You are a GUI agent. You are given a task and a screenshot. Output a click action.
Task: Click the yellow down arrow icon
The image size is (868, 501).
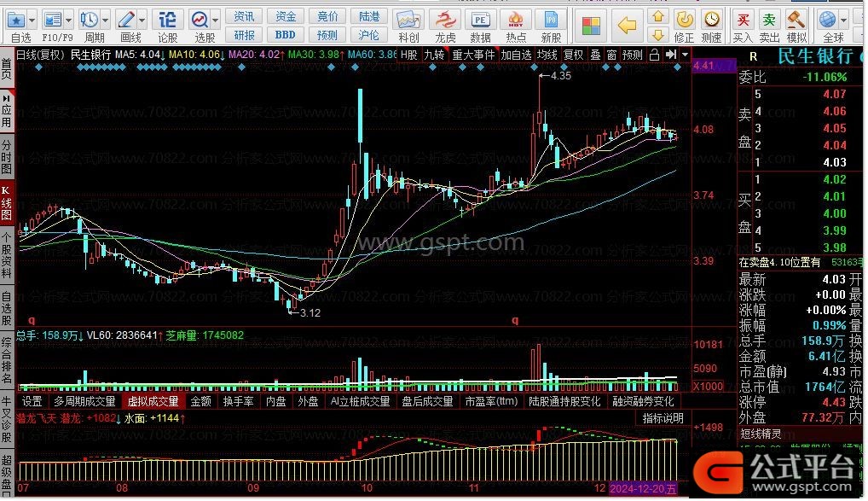657,36
